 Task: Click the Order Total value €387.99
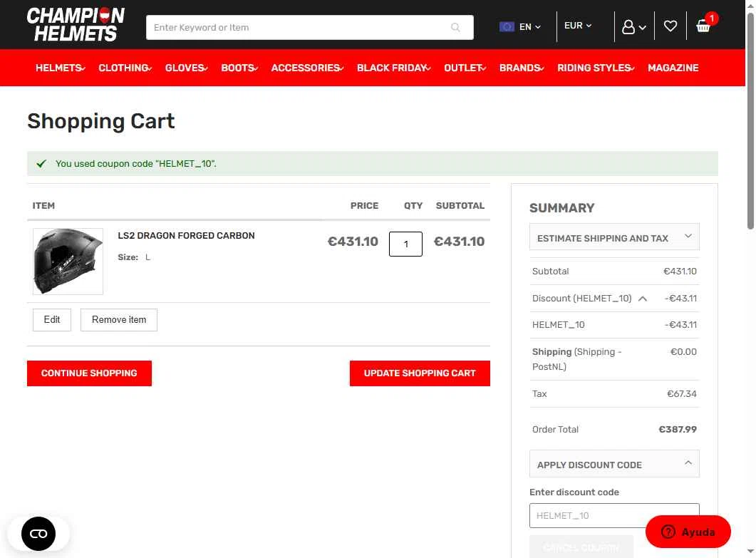678,429
